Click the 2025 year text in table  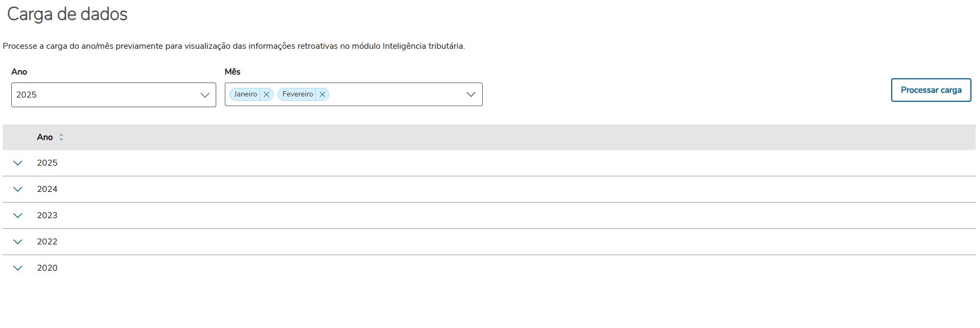coord(47,163)
